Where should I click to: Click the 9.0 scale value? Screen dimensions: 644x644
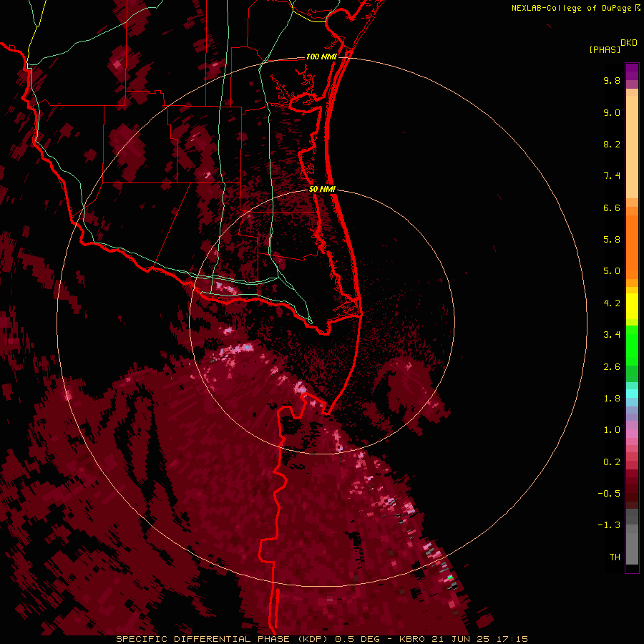point(612,112)
